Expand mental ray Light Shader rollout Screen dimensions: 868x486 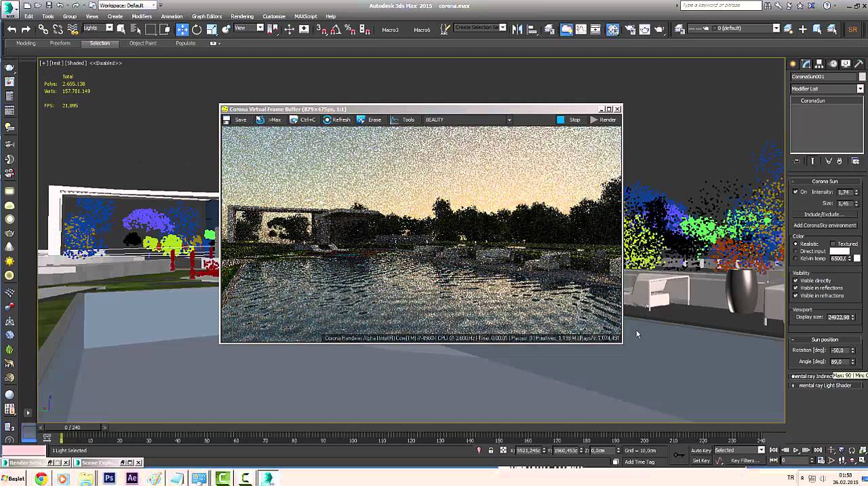point(825,386)
